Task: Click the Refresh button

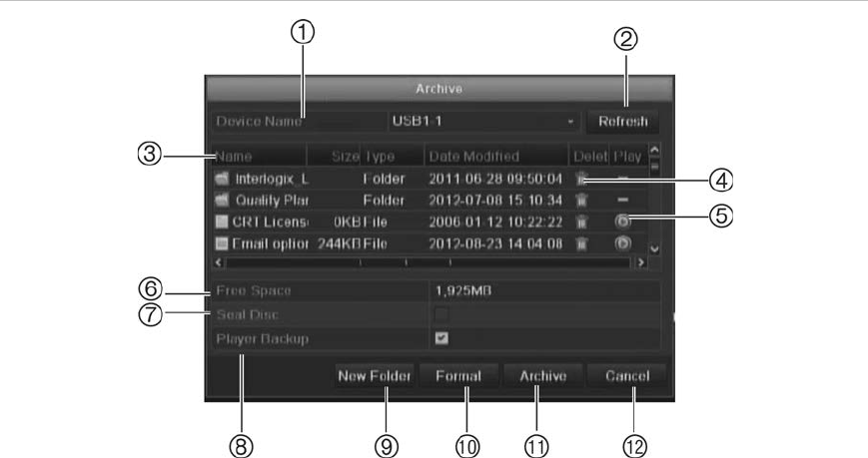Action: click(x=622, y=121)
